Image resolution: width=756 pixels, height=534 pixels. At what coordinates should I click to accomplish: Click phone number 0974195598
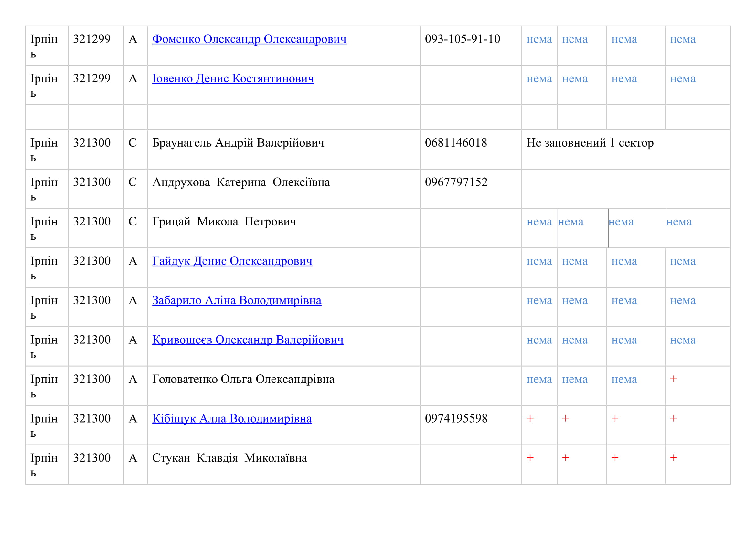point(456,419)
